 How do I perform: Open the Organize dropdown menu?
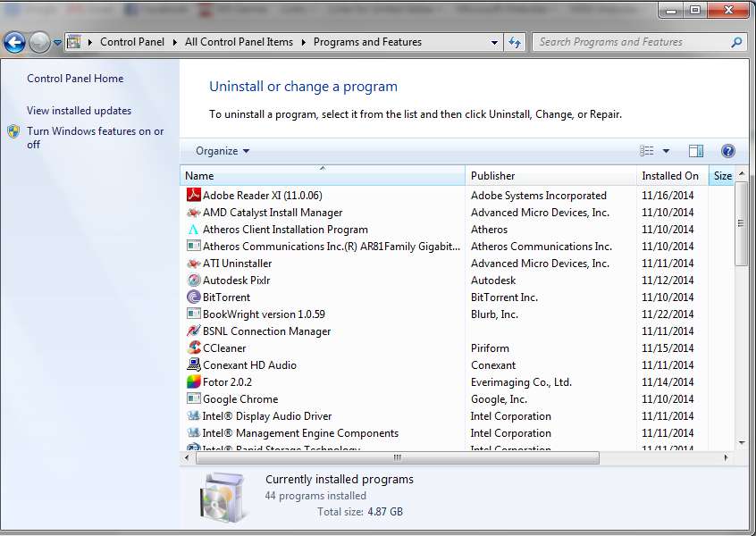(223, 151)
